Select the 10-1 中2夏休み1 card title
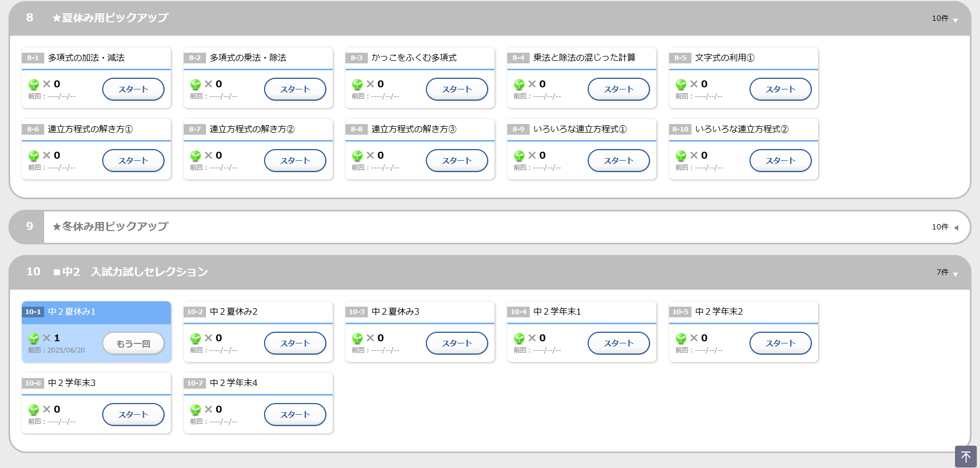 pyautogui.click(x=72, y=312)
